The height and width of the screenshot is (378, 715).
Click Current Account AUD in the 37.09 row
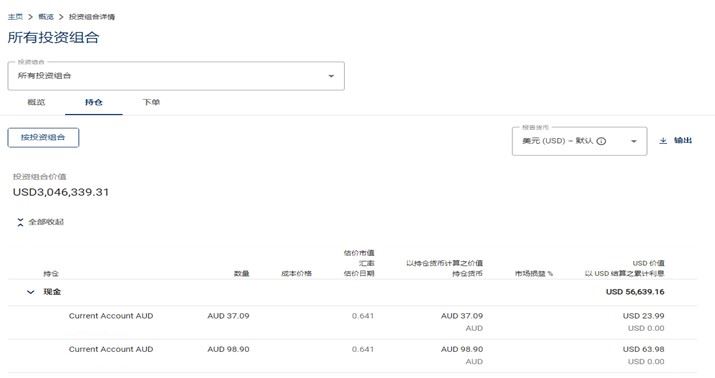pyautogui.click(x=111, y=316)
